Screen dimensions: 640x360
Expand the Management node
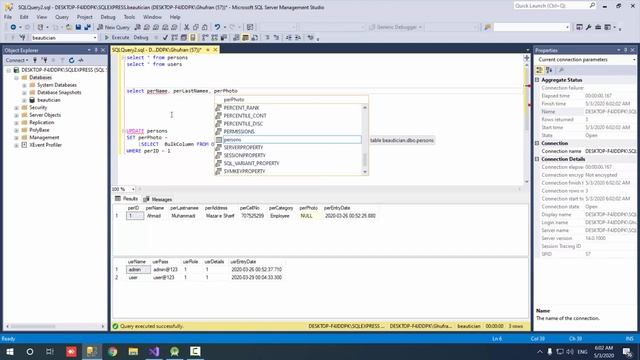[x=17, y=138]
